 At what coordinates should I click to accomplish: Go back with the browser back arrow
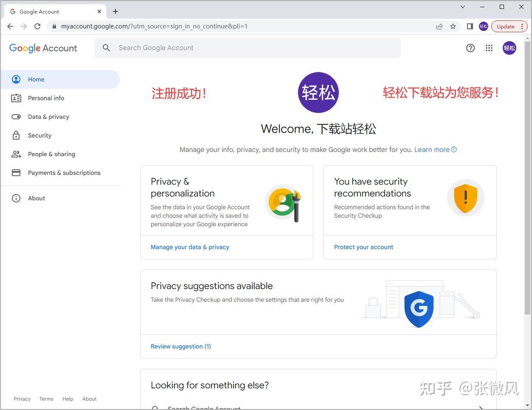[x=11, y=26]
